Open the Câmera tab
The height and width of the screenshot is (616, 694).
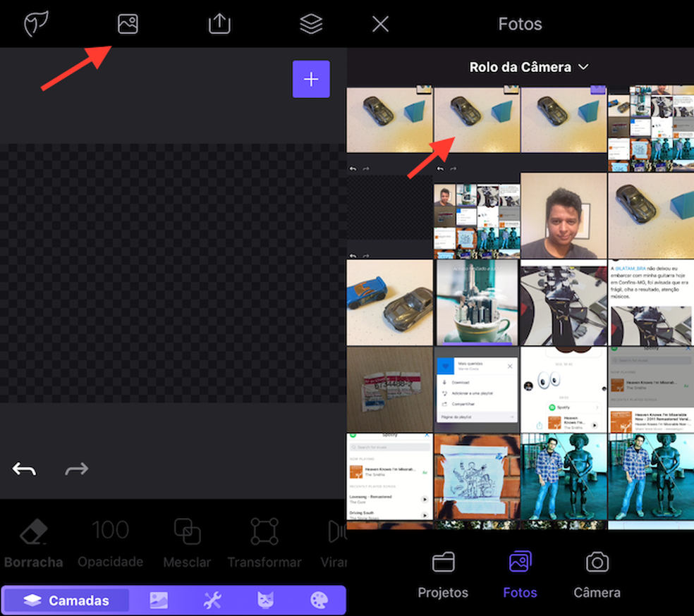point(597,575)
